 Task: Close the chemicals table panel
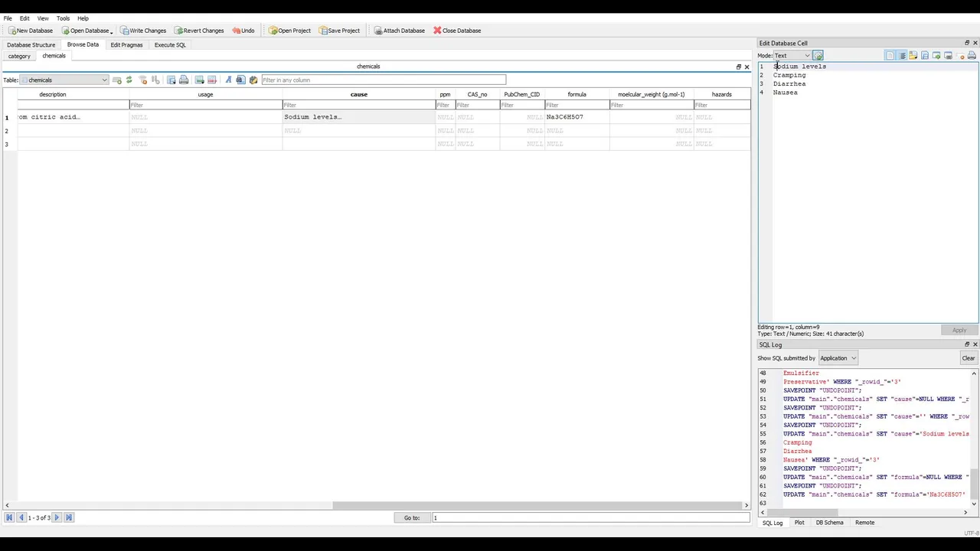[x=747, y=67]
